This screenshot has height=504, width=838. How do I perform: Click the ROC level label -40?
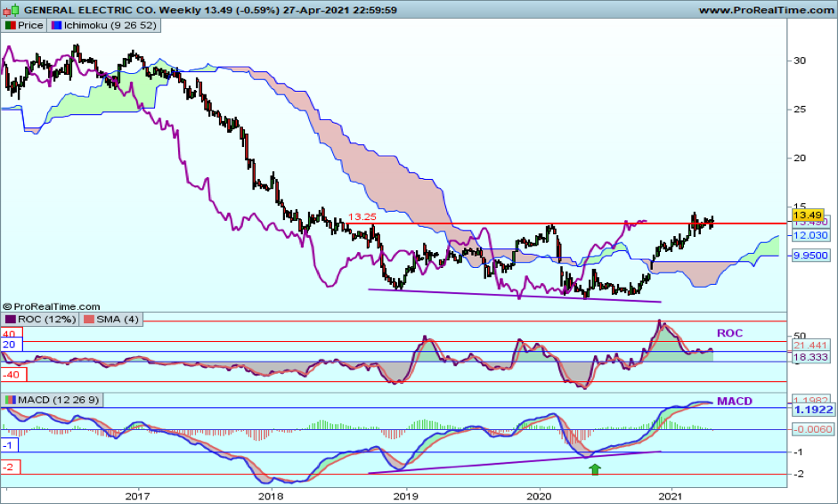point(12,374)
